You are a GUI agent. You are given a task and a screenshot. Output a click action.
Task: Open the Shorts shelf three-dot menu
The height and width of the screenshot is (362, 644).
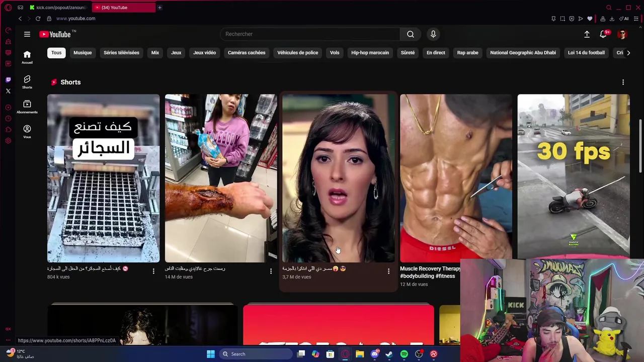point(623,82)
